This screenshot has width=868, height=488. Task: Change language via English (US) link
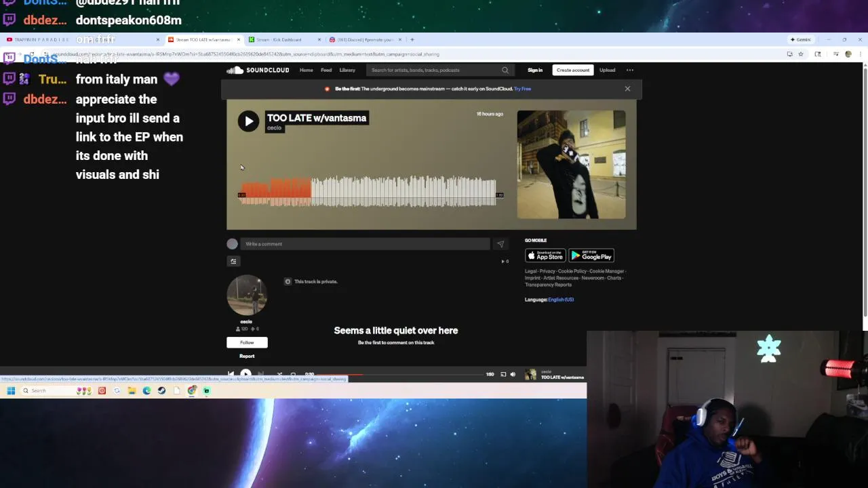[561, 300]
